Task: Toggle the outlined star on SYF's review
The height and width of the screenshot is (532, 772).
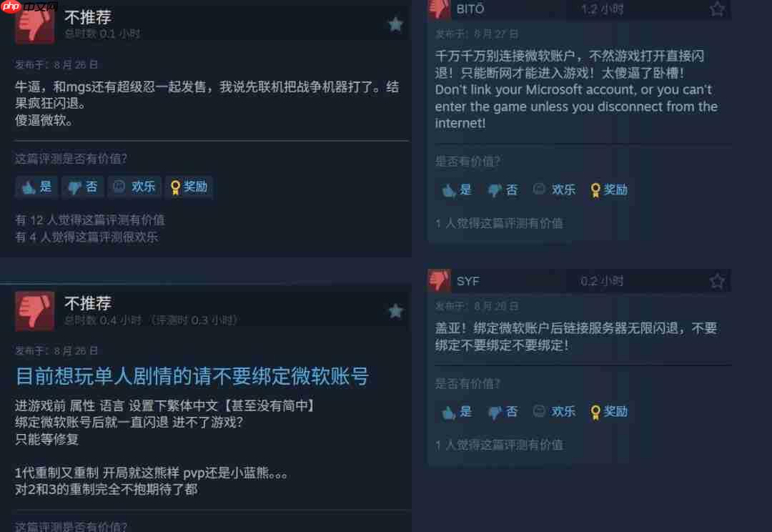Action: coord(717,281)
